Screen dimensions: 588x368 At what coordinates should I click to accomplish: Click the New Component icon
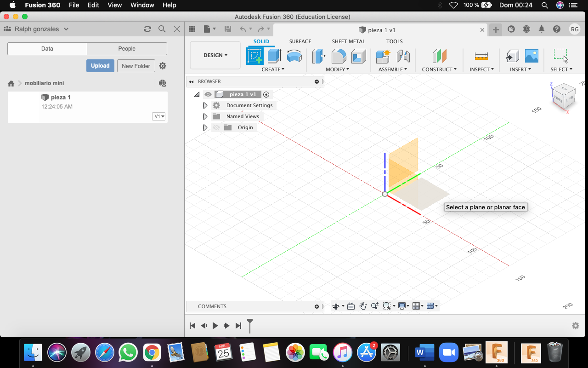click(383, 56)
